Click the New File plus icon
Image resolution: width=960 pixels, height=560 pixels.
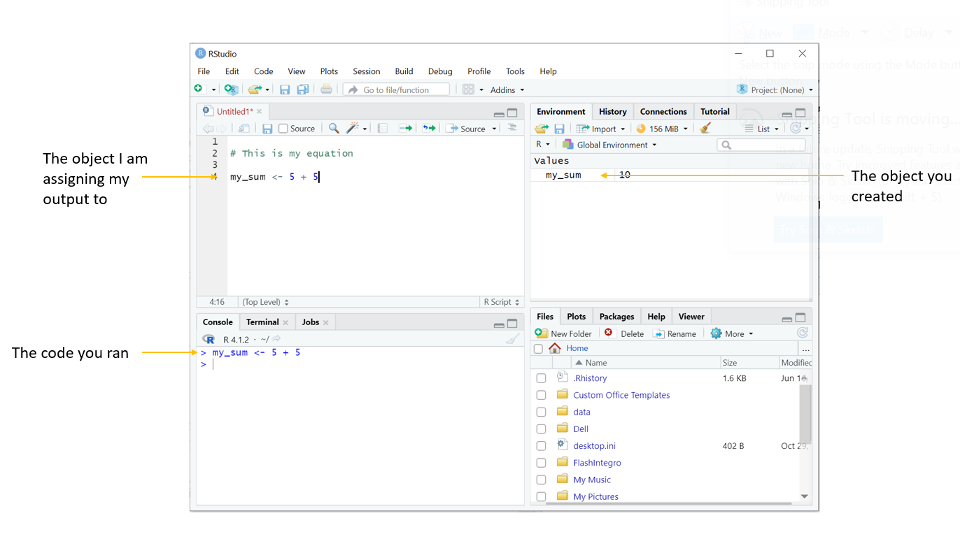pos(199,89)
